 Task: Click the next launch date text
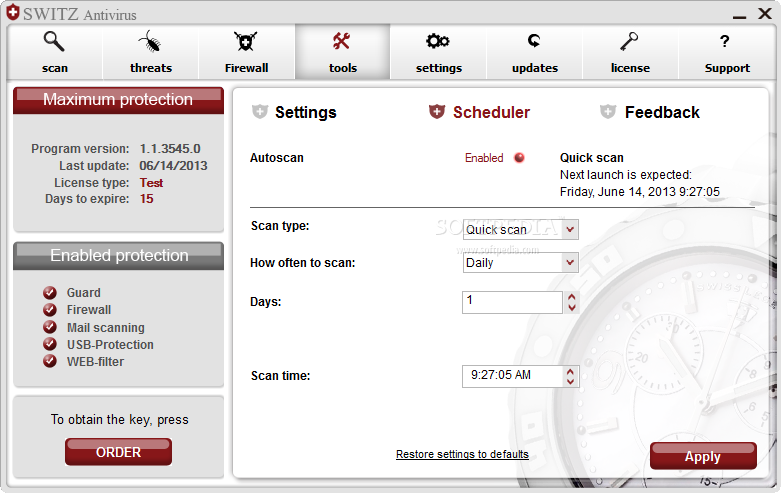640,192
